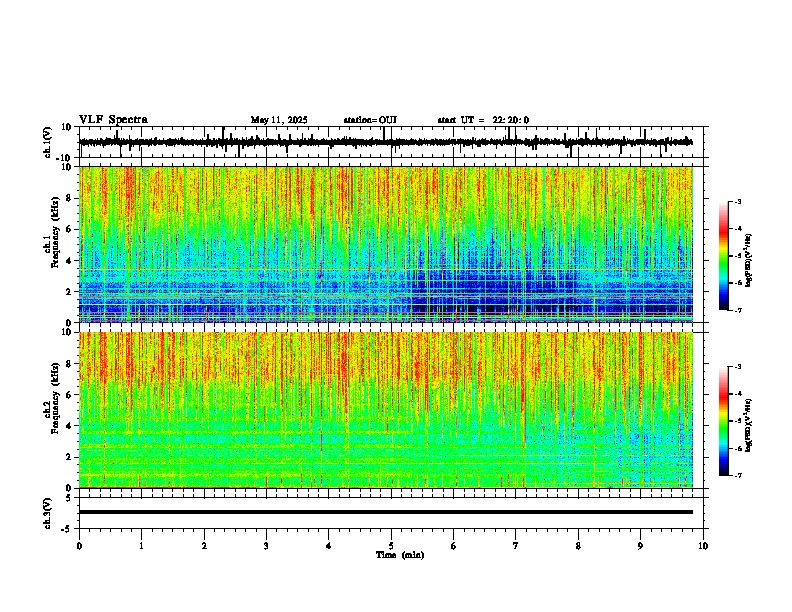This screenshot has height=612, width=792.
Task: Click the "6" tick on the time axis
Action: click(x=454, y=546)
